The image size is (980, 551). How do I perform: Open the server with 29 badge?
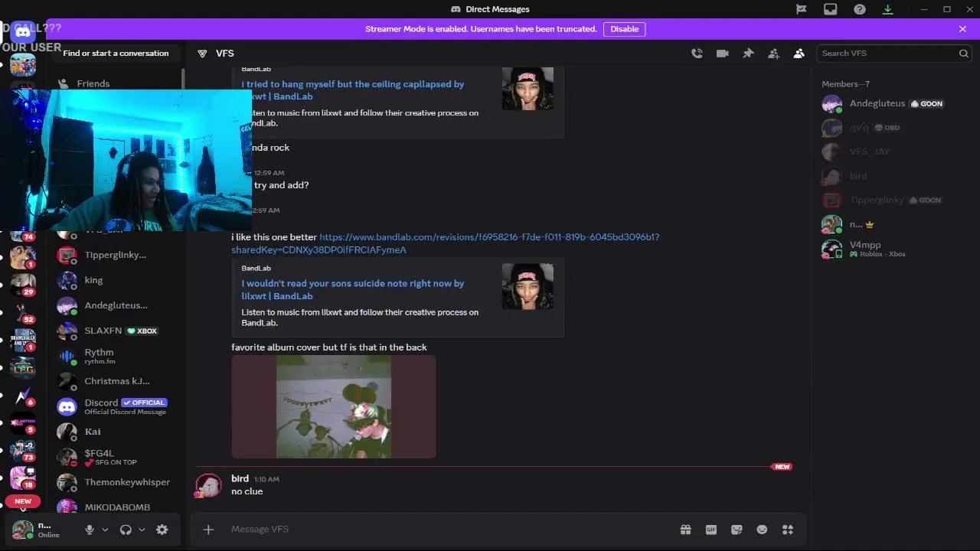(x=22, y=285)
